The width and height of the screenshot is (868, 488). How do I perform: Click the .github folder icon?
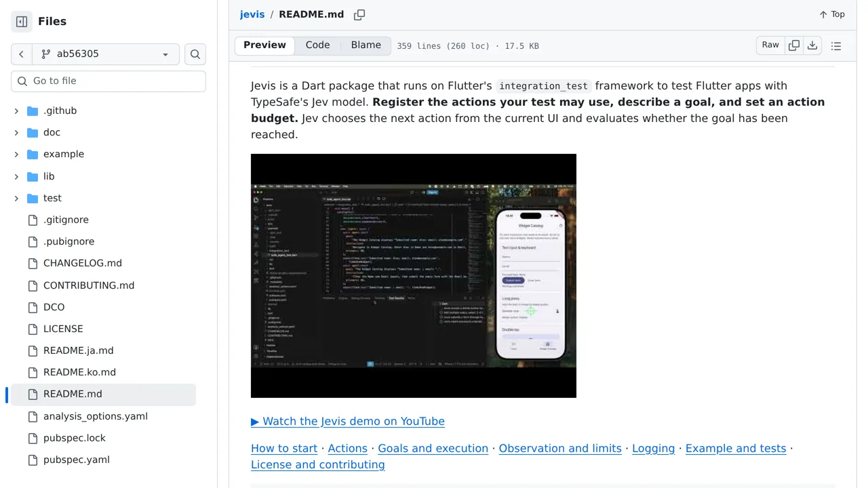(33, 110)
